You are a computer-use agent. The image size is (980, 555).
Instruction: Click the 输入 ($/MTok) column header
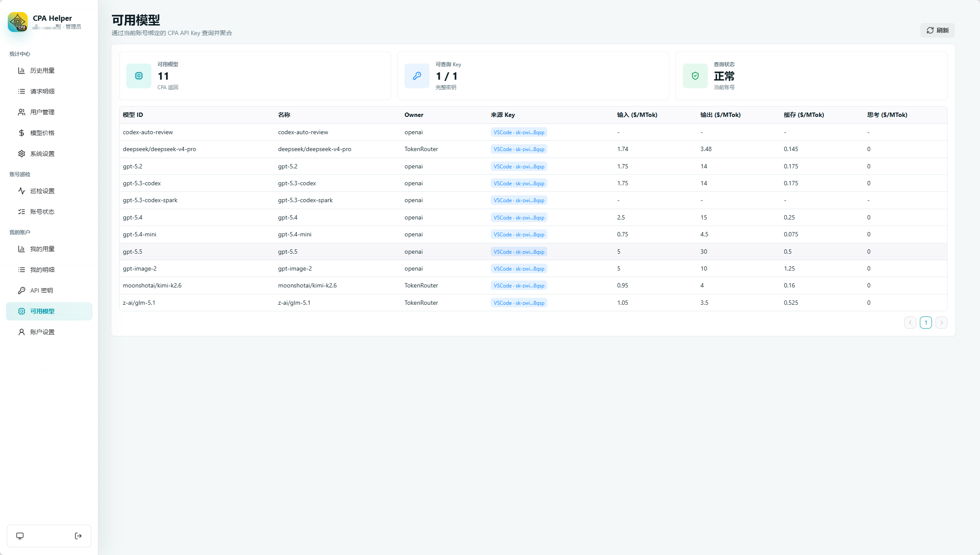tap(637, 115)
